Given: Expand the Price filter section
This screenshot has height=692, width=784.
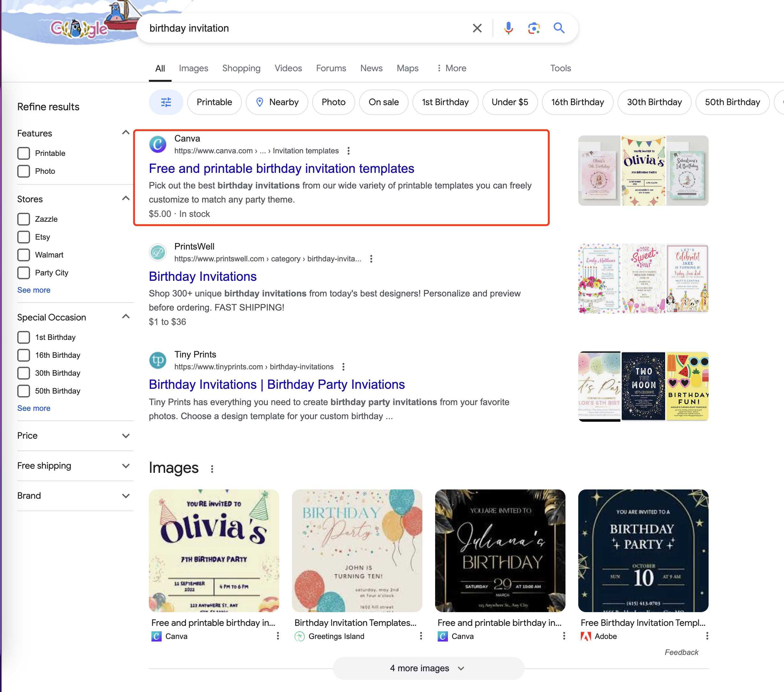Looking at the screenshot, I should 126,436.
